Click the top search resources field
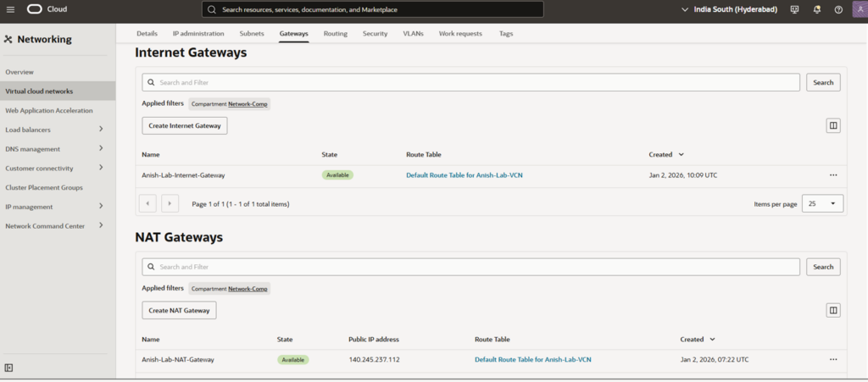Screen dimensions: 868x382 coord(373,9)
